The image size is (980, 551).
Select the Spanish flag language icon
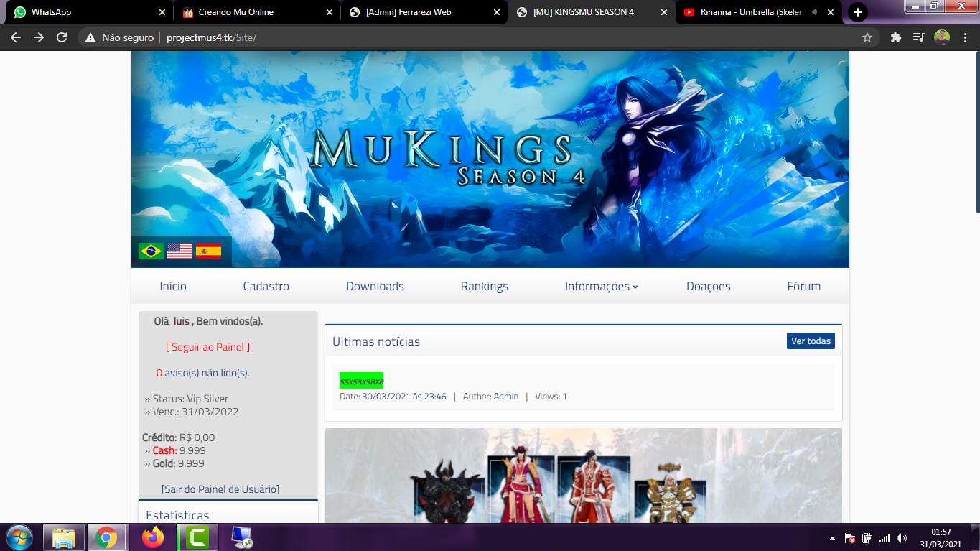click(x=208, y=251)
